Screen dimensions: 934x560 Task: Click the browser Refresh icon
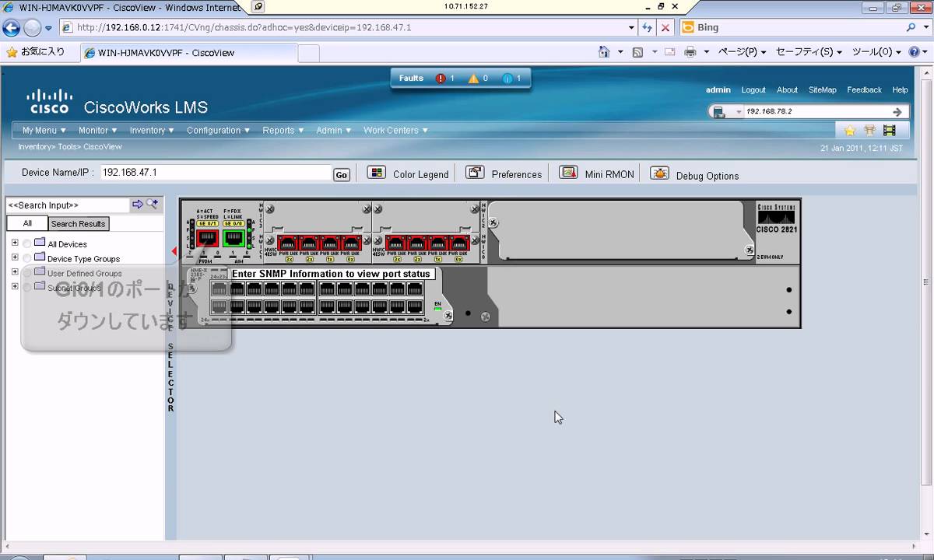648,27
